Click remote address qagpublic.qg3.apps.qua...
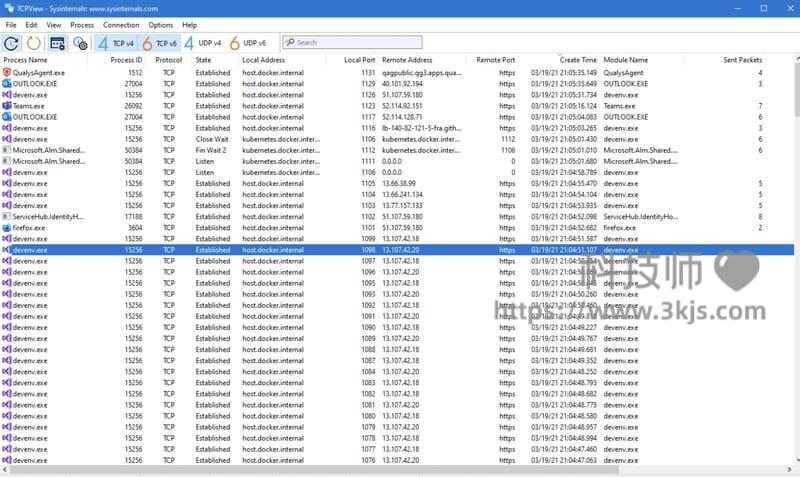Image resolution: width=800 pixels, height=477 pixels. coord(422,73)
